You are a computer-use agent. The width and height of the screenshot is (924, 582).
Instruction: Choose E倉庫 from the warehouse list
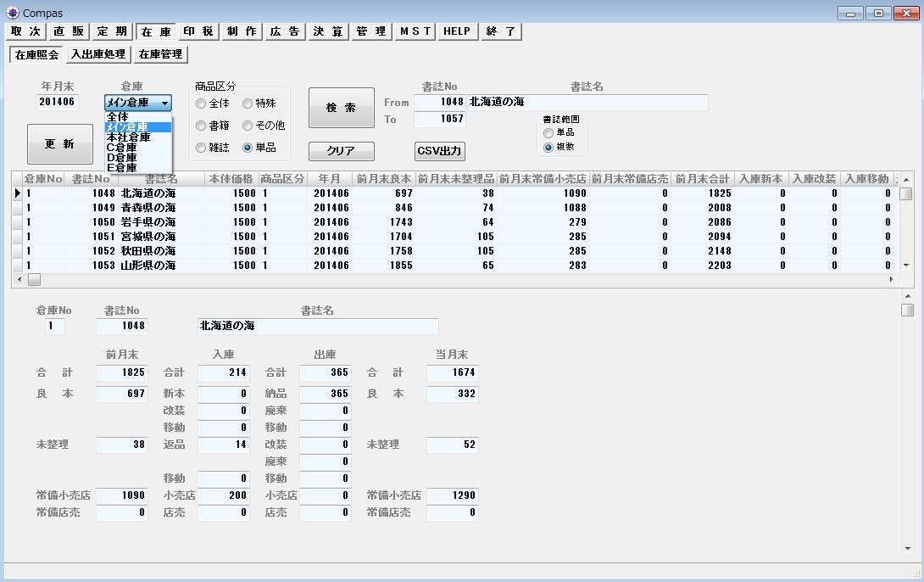click(x=138, y=167)
